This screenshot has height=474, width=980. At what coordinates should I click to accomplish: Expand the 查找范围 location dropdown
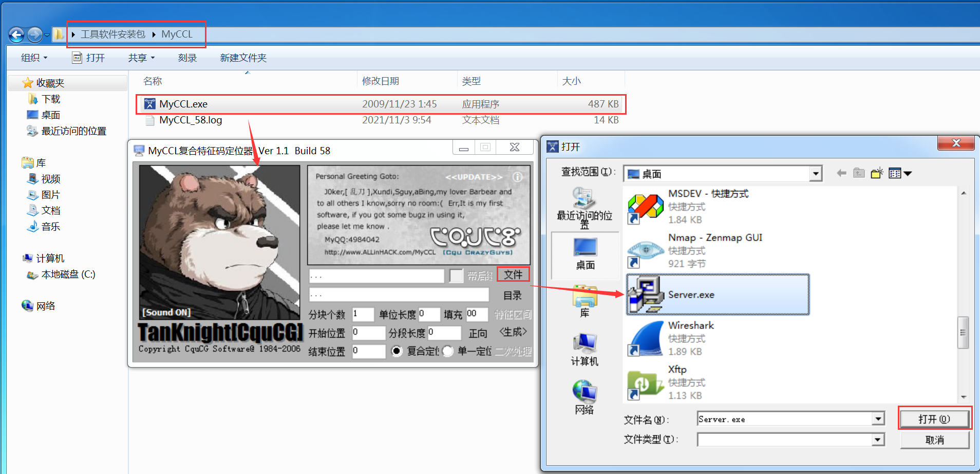816,174
